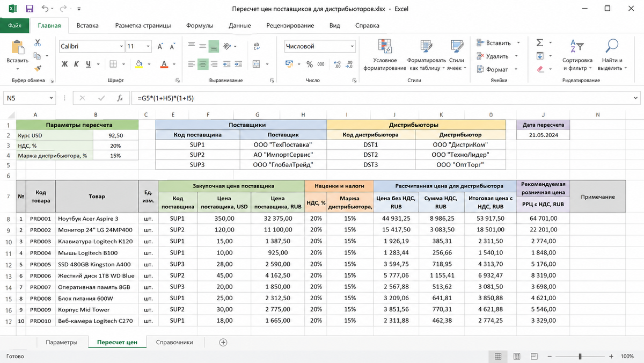Open the Файл tab
The image size is (644, 363).
tap(15, 25)
